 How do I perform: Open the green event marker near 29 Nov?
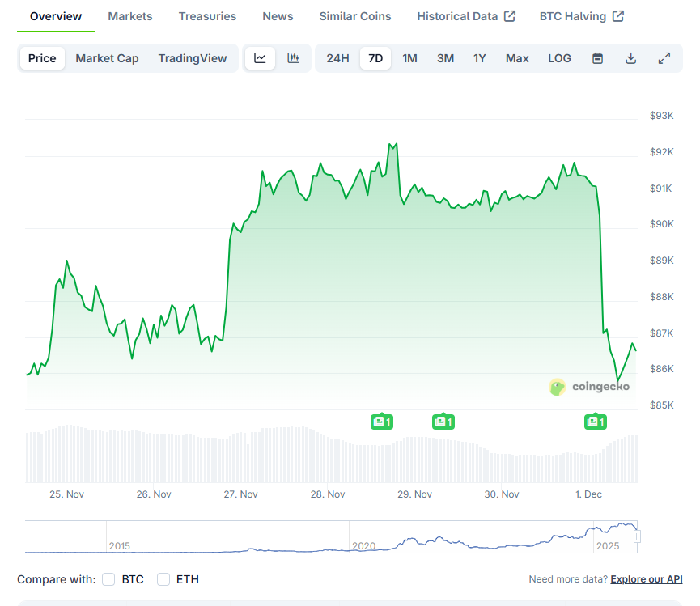click(443, 422)
